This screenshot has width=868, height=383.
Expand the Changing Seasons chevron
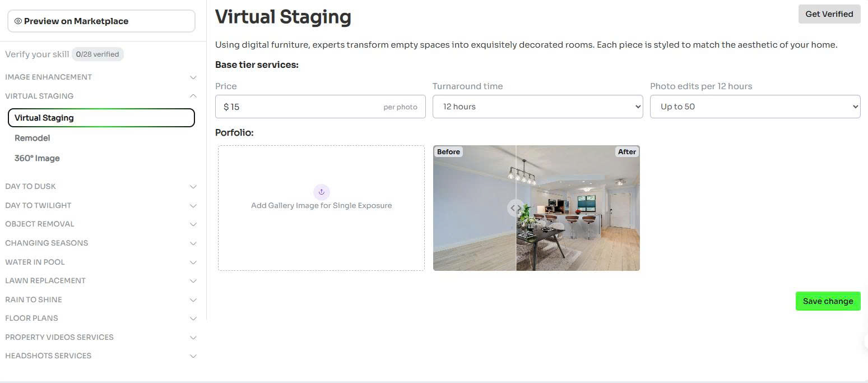[193, 243]
